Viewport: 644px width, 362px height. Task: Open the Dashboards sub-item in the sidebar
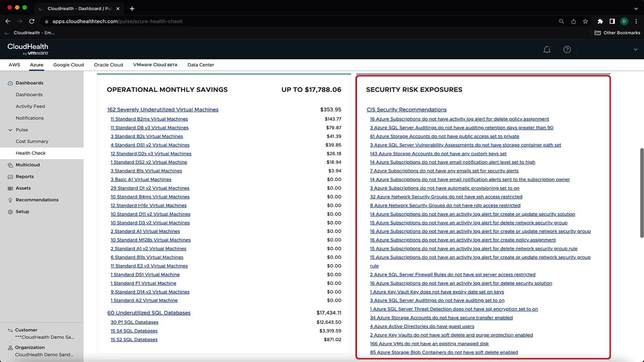coord(29,95)
